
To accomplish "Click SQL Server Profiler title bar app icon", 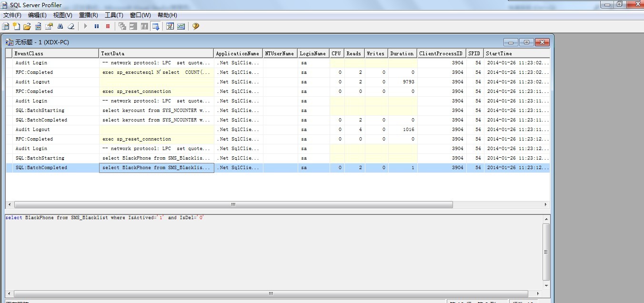I will pyautogui.click(x=4, y=5).
